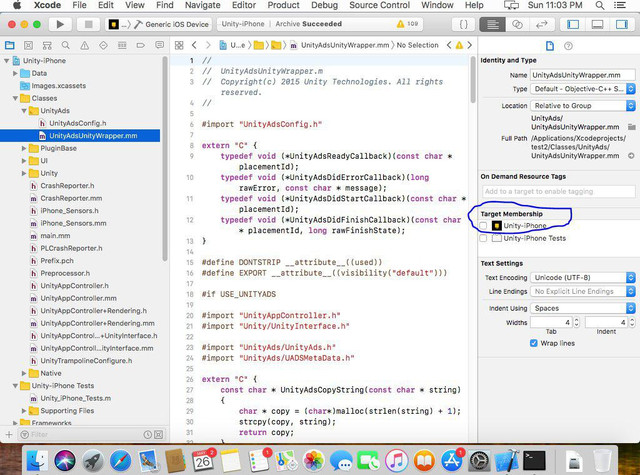Toggle recent files filter clock icon
The width and height of the screenshot is (640, 475).
point(147,435)
